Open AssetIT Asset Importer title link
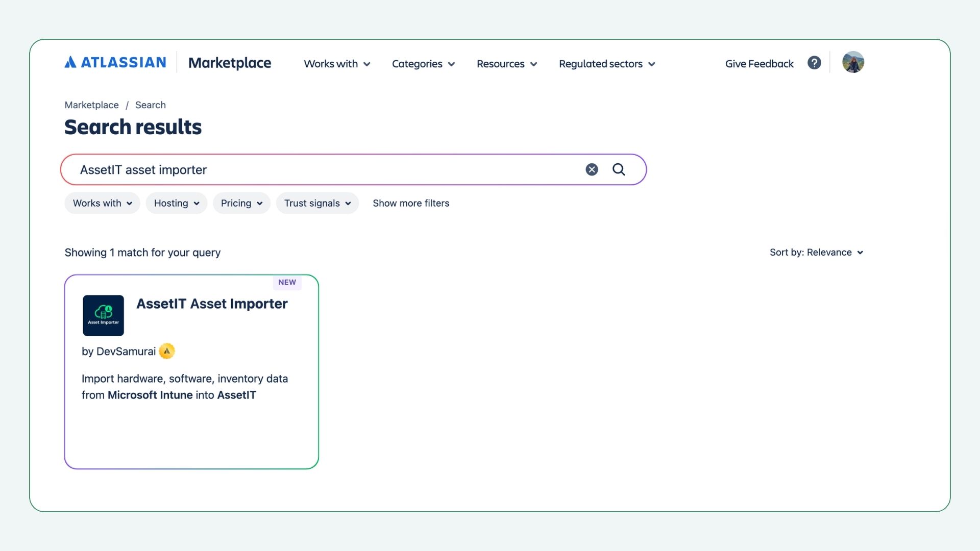 [212, 304]
